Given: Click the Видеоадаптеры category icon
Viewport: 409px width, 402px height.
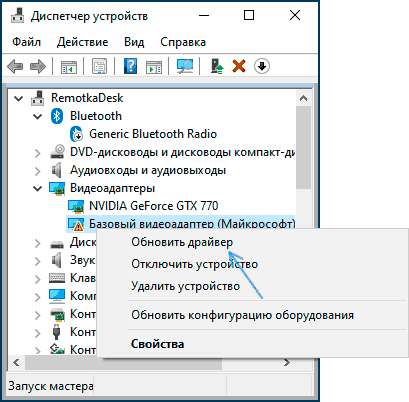Looking at the screenshot, I should click(57, 188).
